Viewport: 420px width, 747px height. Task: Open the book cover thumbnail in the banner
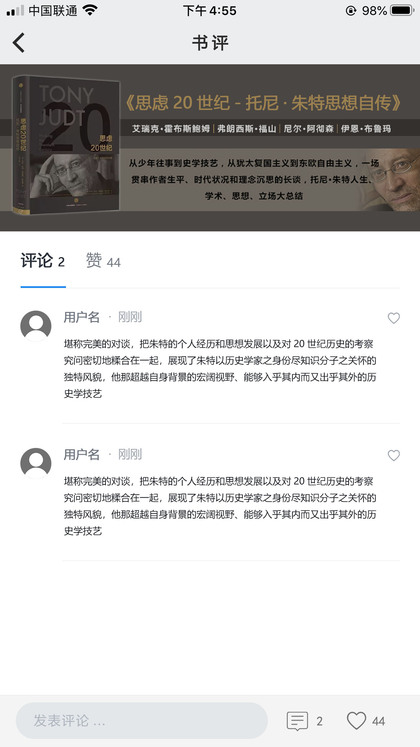pos(66,144)
